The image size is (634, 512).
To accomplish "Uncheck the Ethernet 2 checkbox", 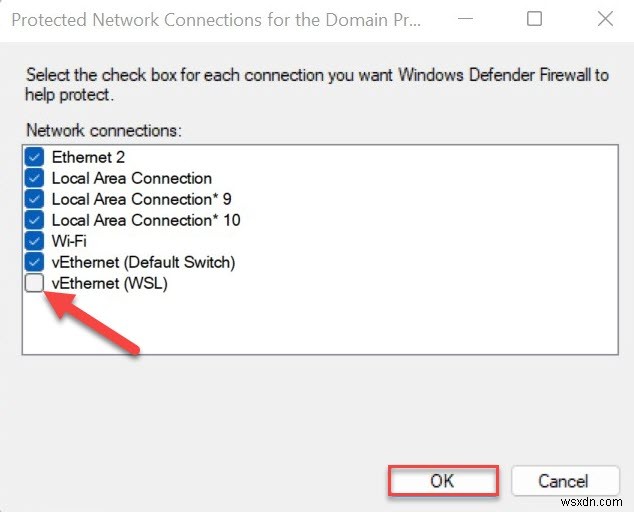I will [35, 157].
